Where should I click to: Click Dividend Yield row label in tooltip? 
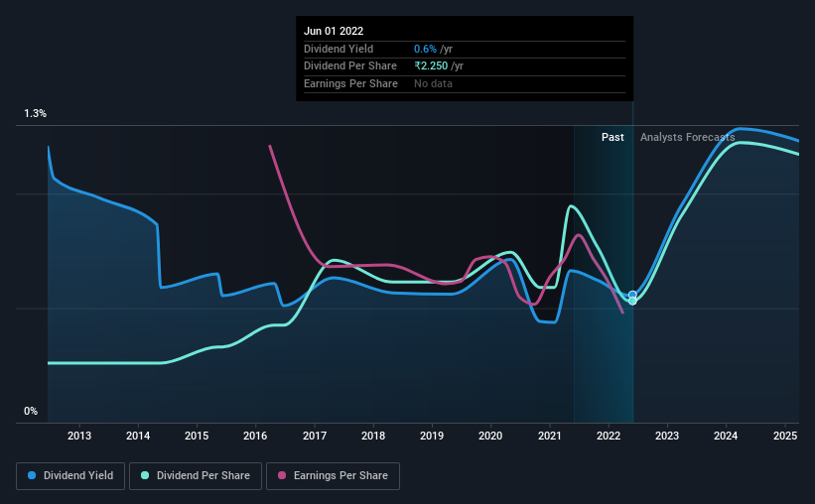[x=339, y=49]
